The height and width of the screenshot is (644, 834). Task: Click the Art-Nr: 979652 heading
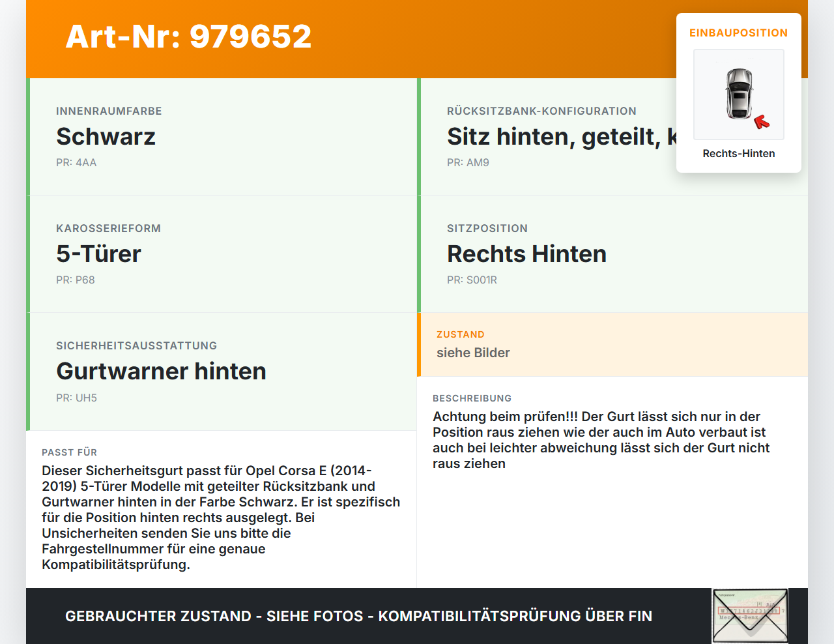[x=188, y=37]
